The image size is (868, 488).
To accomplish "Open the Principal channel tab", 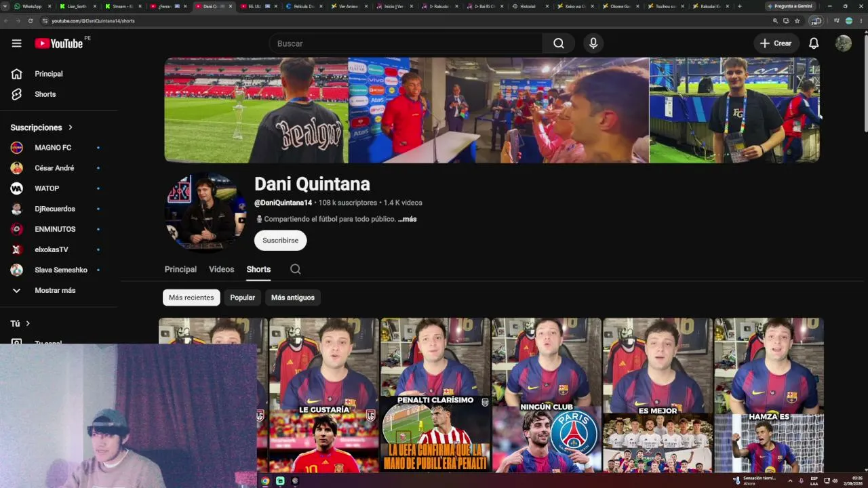I will 180,269.
